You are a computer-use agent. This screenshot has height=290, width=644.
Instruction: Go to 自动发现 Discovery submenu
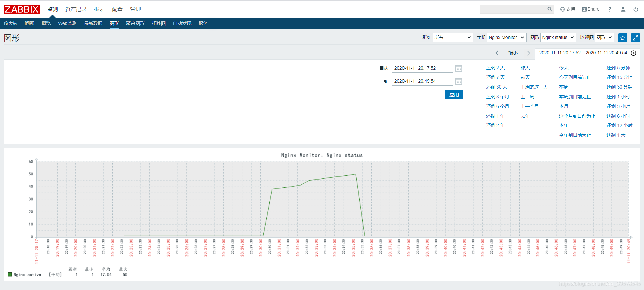182,23
